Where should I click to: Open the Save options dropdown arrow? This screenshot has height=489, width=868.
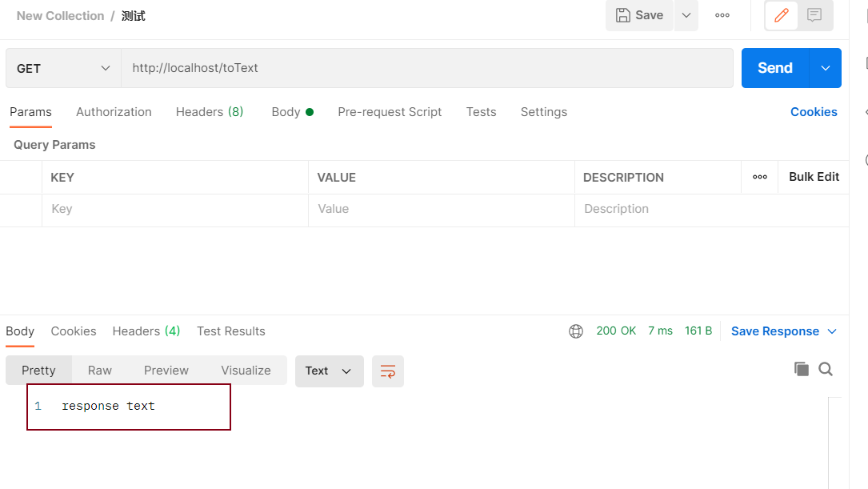pyautogui.click(x=686, y=15)
